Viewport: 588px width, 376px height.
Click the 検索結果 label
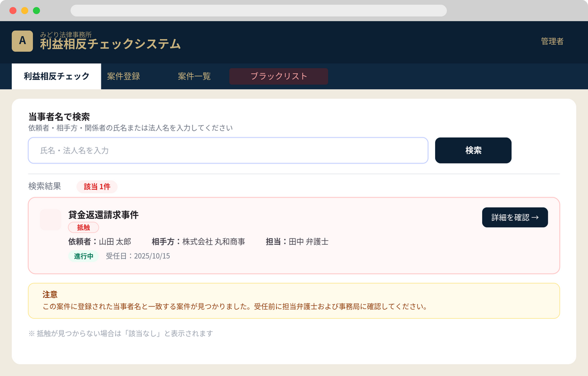pos(45,186)
